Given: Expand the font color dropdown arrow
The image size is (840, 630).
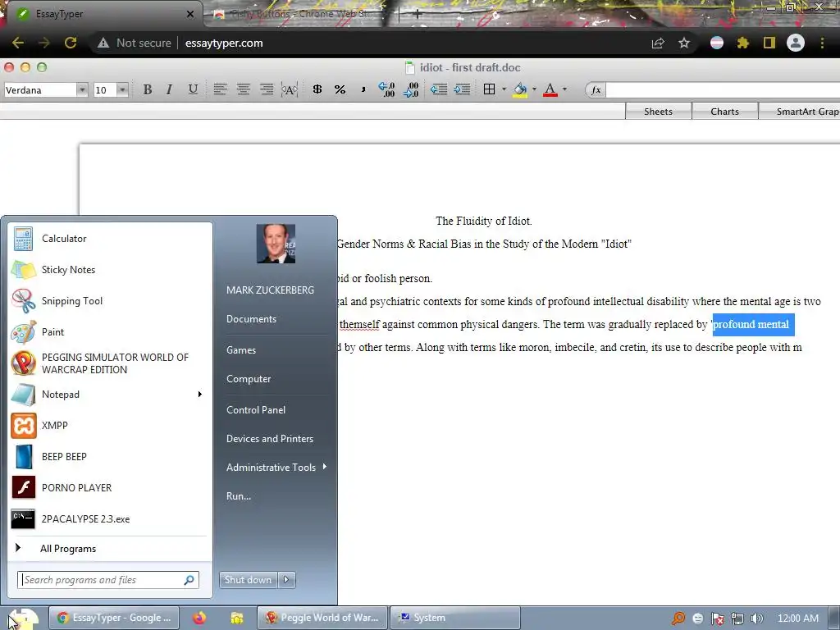Looking at the screenshot, I should click(564, 89).
